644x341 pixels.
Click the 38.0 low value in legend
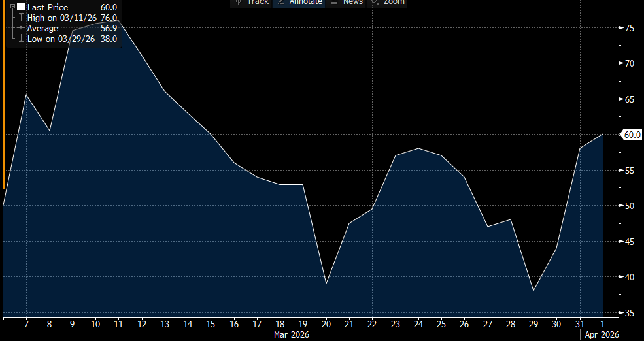tap(109, 39)
